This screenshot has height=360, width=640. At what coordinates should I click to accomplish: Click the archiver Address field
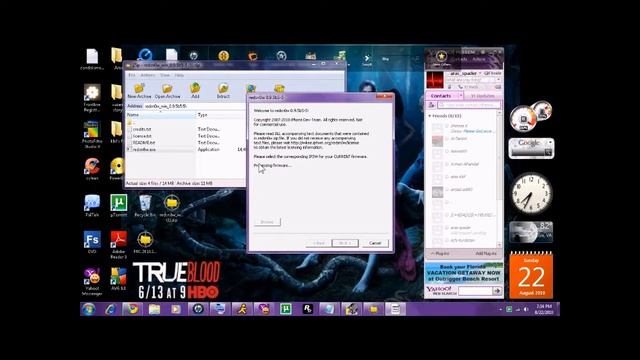[194, 106]
